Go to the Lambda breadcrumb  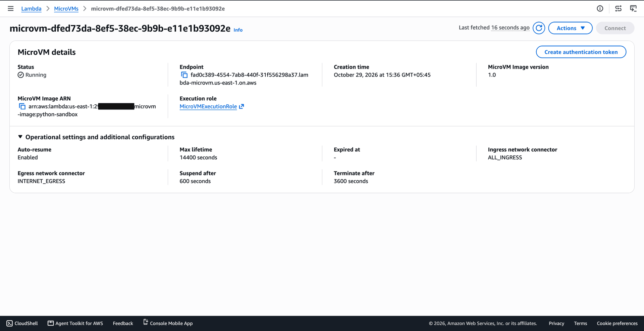31,9
